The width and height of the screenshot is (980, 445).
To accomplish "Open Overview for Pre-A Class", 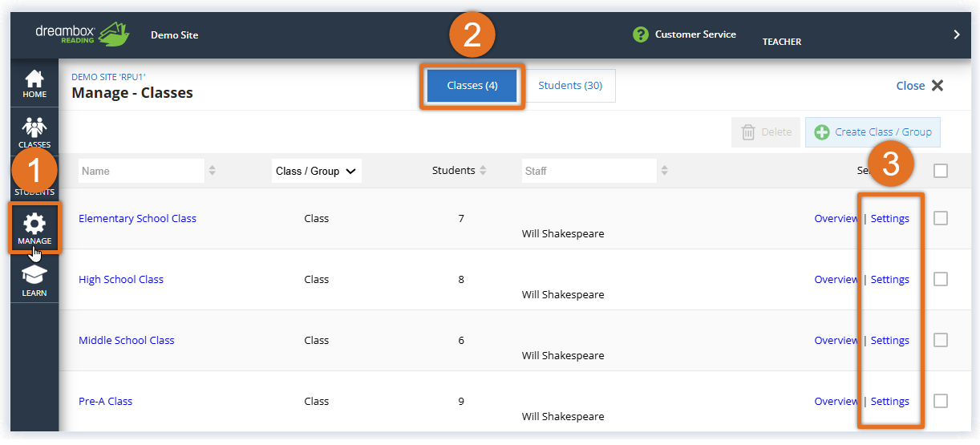I will (x=836, y=401).
